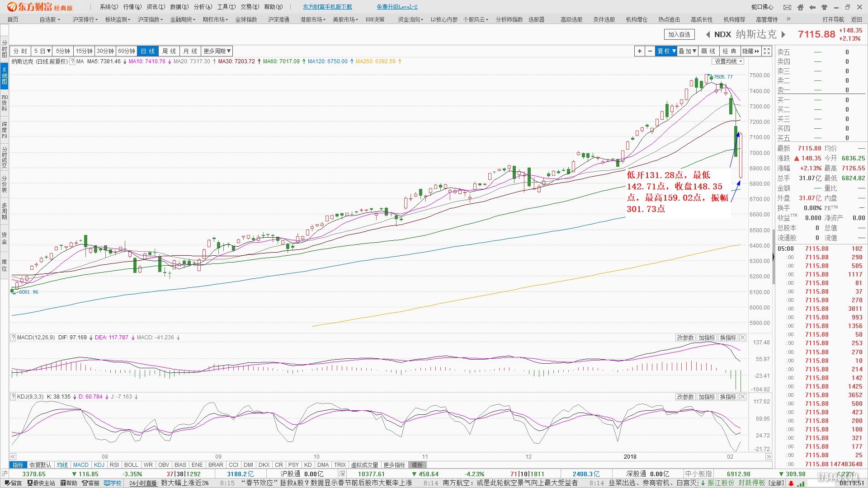Screen dimensions: 868x488
Task: Open the K线图 side tab
Action: 5,76
